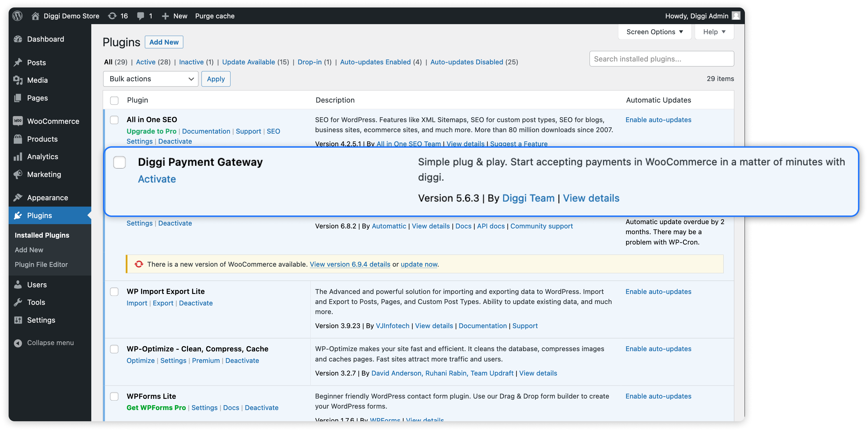This screenshot has height=431, width=868.
Task: Filter plugins by Update Available
Action: coord(248,62)
